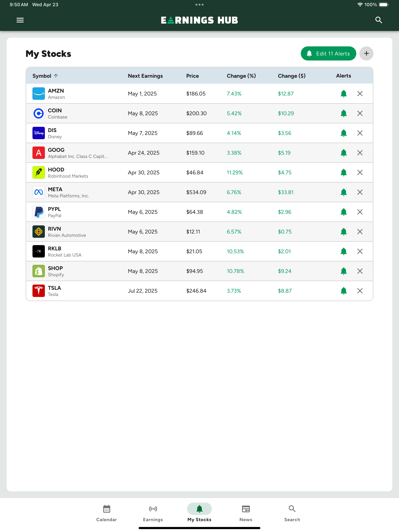Remove AMZN from My Stocks
Viewport: 399px width, 532px height.
tap(360, 94)
